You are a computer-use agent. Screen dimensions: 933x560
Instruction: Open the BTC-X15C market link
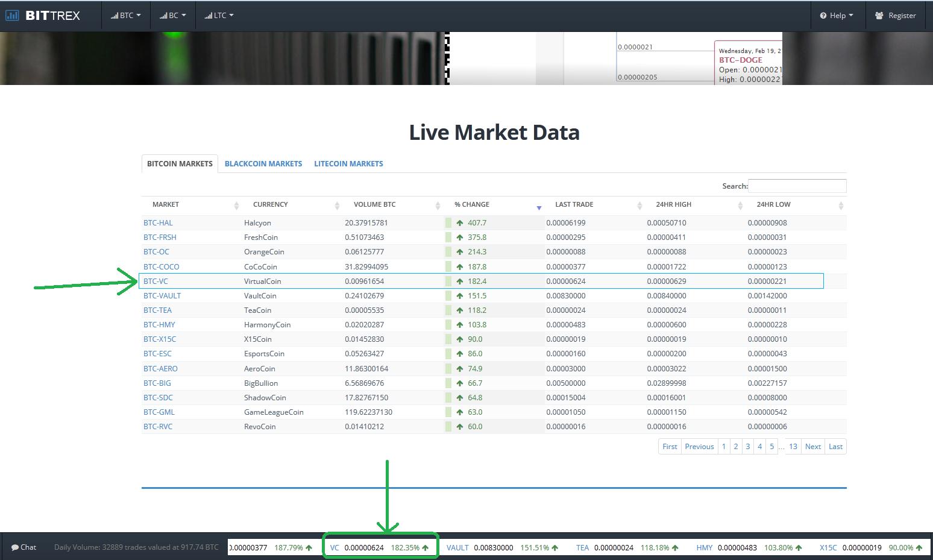click(160, 339)
